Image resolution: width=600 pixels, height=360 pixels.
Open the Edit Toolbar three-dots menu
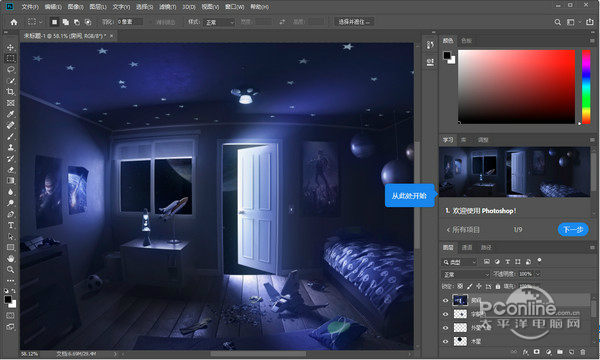[10, 280]
